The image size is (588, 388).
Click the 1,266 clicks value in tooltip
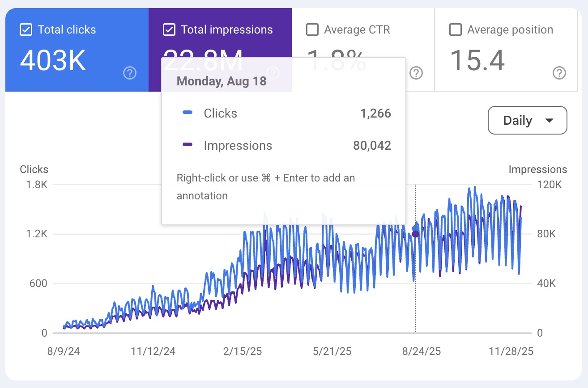[x=375, y=114]
